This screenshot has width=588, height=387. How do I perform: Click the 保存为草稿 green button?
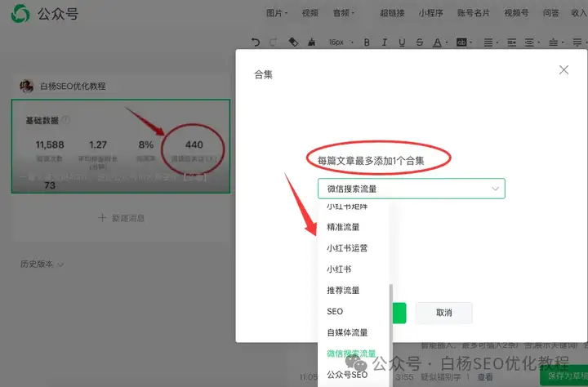564,376
